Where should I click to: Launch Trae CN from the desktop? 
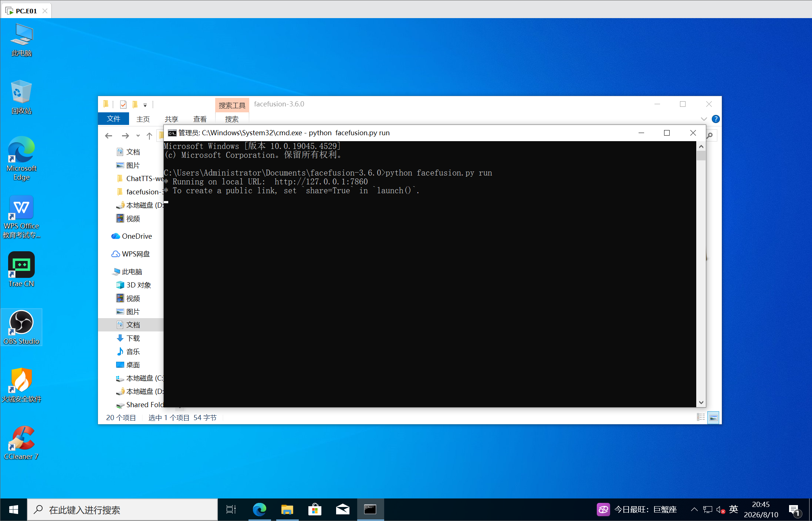21,269
